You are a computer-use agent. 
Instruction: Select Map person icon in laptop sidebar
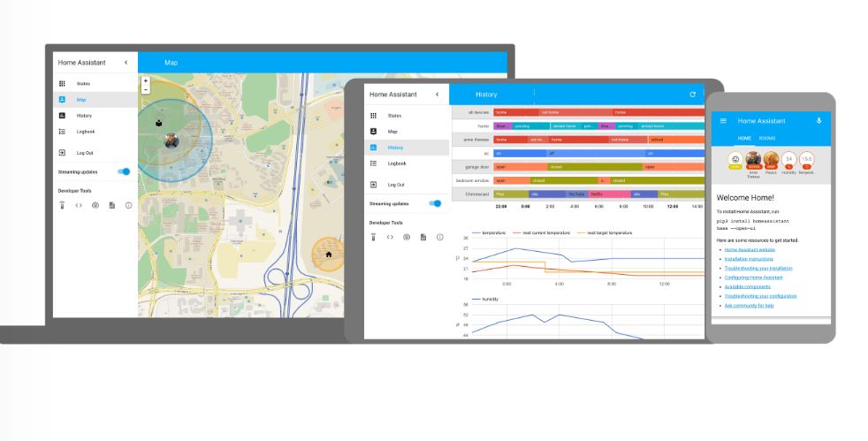(62, 100)
